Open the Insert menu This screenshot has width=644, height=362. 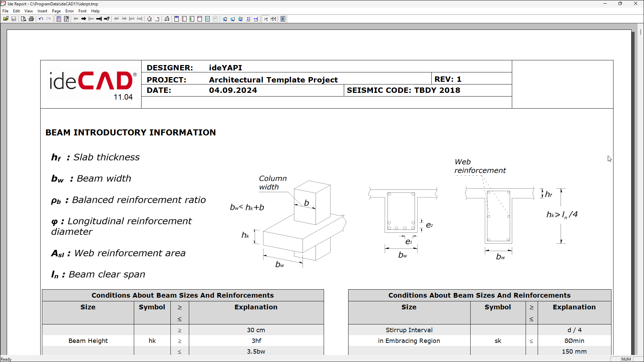[x=42, y=11]
